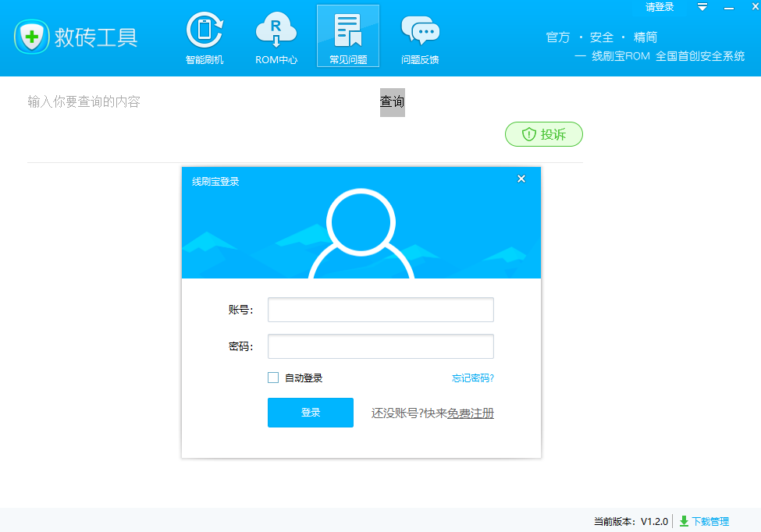Minimize the application window
The image size is (761, 532).
tap(730, 7)
